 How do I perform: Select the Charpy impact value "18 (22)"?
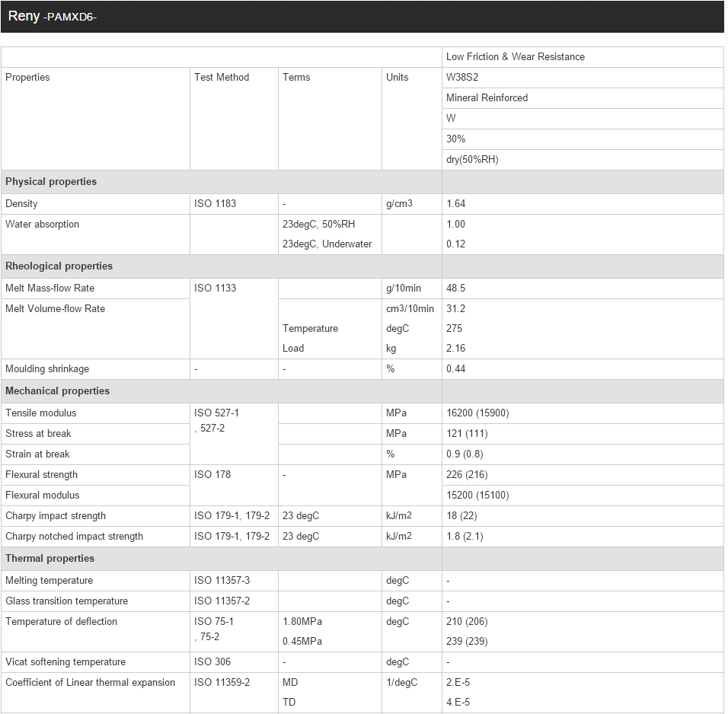click(x=461, y=516)
